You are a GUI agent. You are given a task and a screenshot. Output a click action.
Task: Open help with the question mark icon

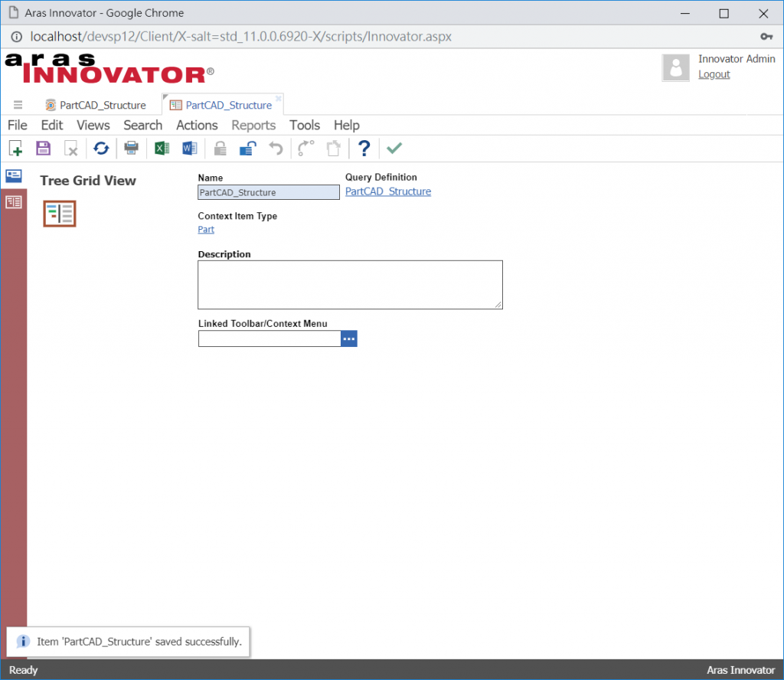click(x=364, y=148)
